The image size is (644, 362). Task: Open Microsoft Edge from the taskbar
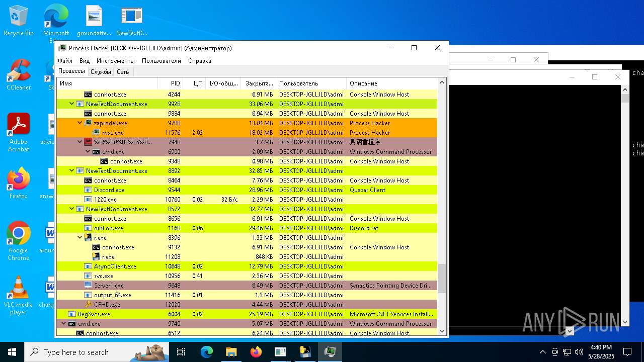(207, 352)
